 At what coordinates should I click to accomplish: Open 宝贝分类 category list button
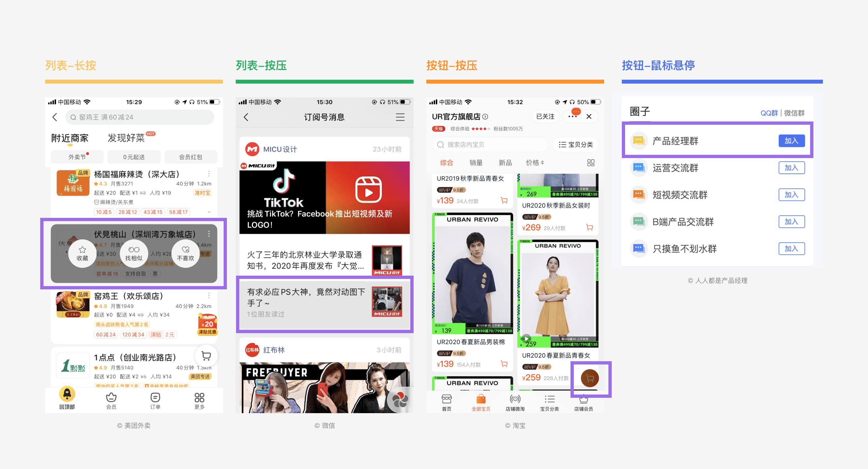pos(575,144)
